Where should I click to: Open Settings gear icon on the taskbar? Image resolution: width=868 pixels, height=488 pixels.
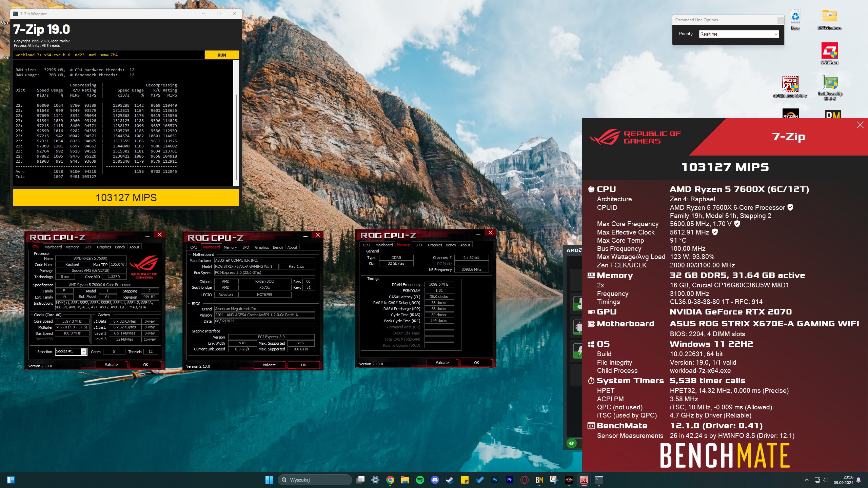[375, 480]
